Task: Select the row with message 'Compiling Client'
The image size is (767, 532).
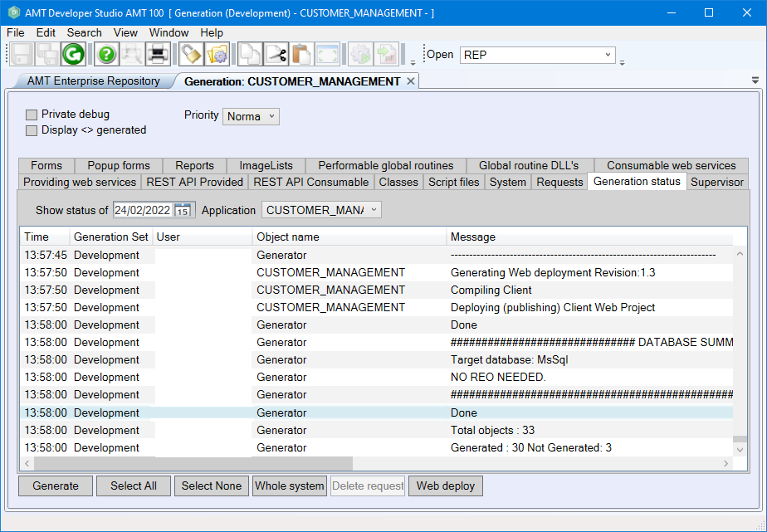Action: 379,290
